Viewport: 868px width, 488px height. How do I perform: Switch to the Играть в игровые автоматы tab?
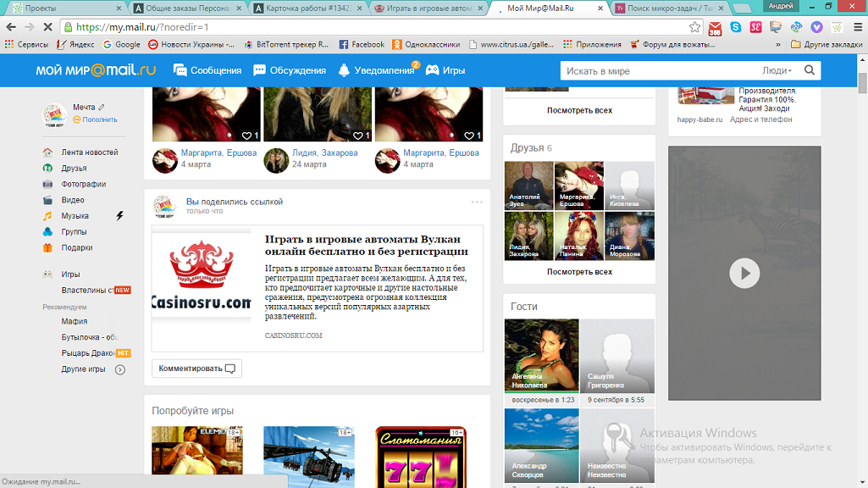[x=428, y=8]
